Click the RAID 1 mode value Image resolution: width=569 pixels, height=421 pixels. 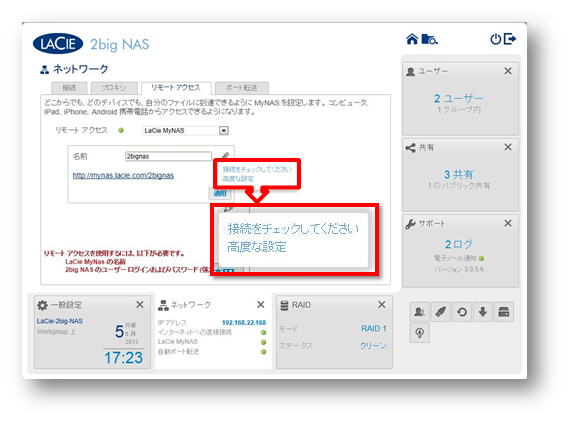point(374,328)
